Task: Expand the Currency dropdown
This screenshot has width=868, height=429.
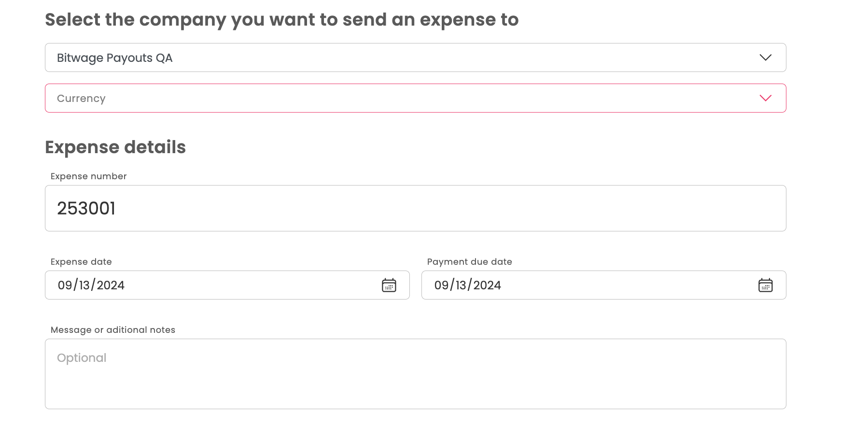Action: 386,98
